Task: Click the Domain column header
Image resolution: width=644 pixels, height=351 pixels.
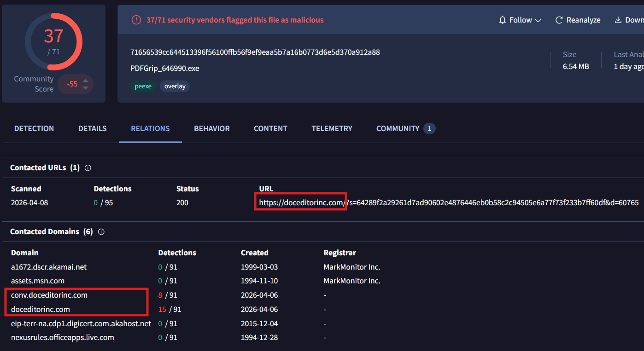Action: click(25, 253)
